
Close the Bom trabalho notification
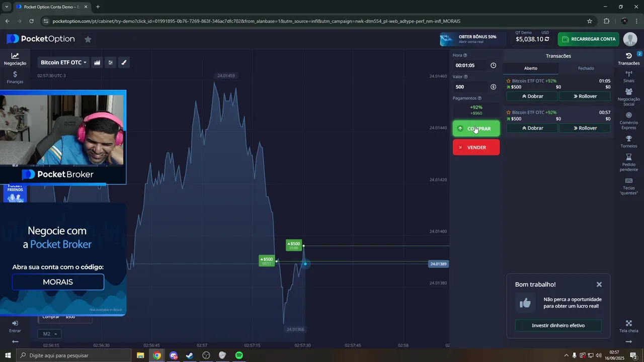599,285
